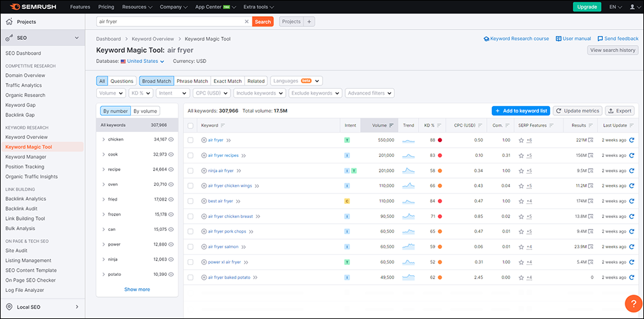Click the orange help question mark button
This screenshot has height=319, width=644.
point(633,304)
